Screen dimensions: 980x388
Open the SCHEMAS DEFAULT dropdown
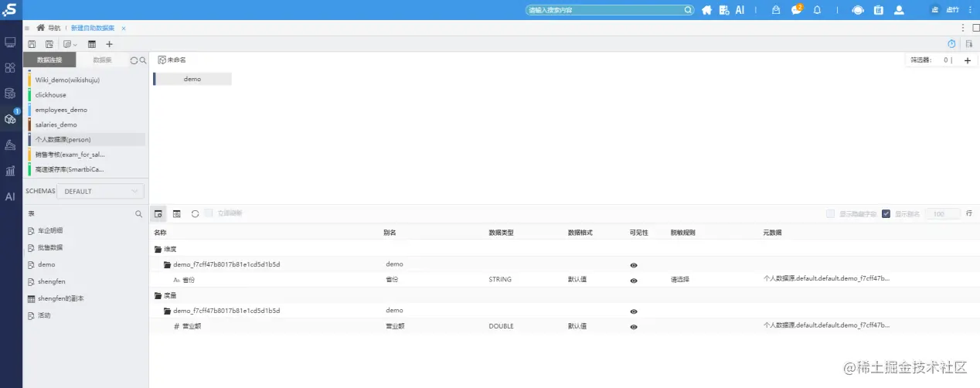[x=102, y=191]
